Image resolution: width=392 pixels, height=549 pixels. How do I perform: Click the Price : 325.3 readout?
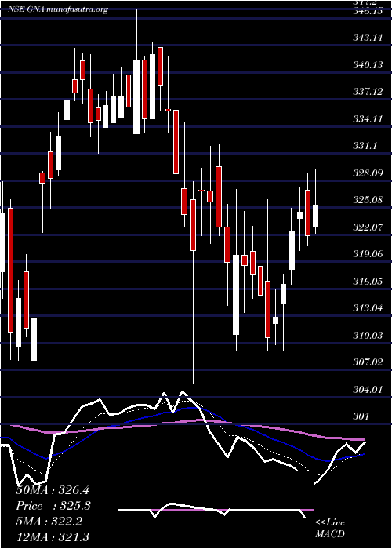[53, 506]
